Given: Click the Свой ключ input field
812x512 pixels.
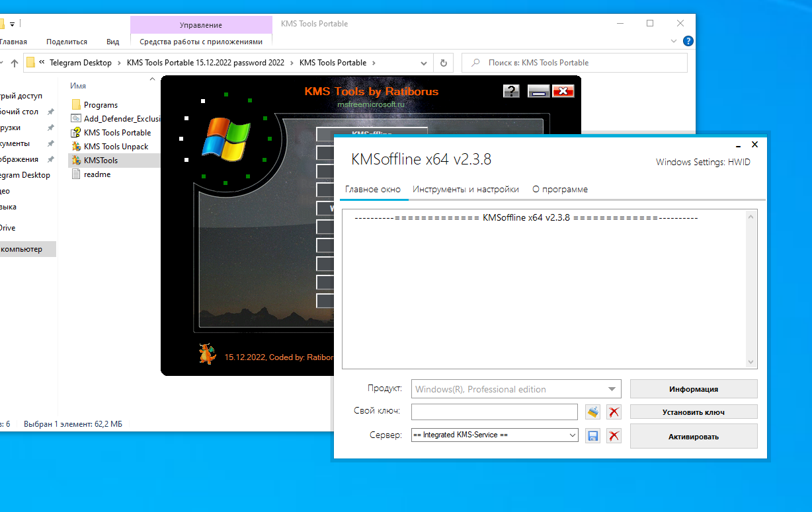Looking at the screenshot, I should 494,412.
